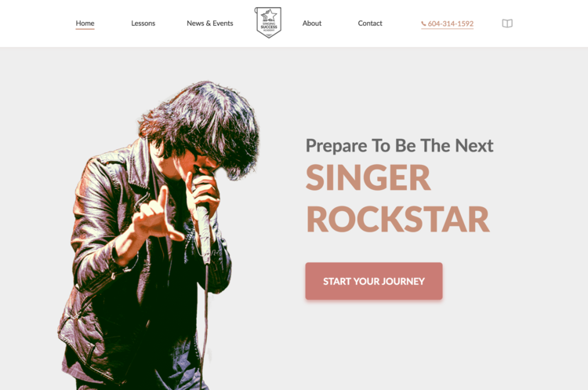Click the singer's raised hand gesture
The width and height of the screenshot is (588, 390).
tap(156, 216)
